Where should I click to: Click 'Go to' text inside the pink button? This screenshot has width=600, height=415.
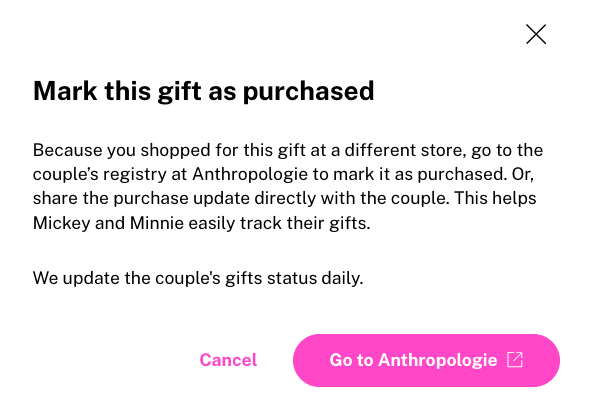tap(351, 360)
